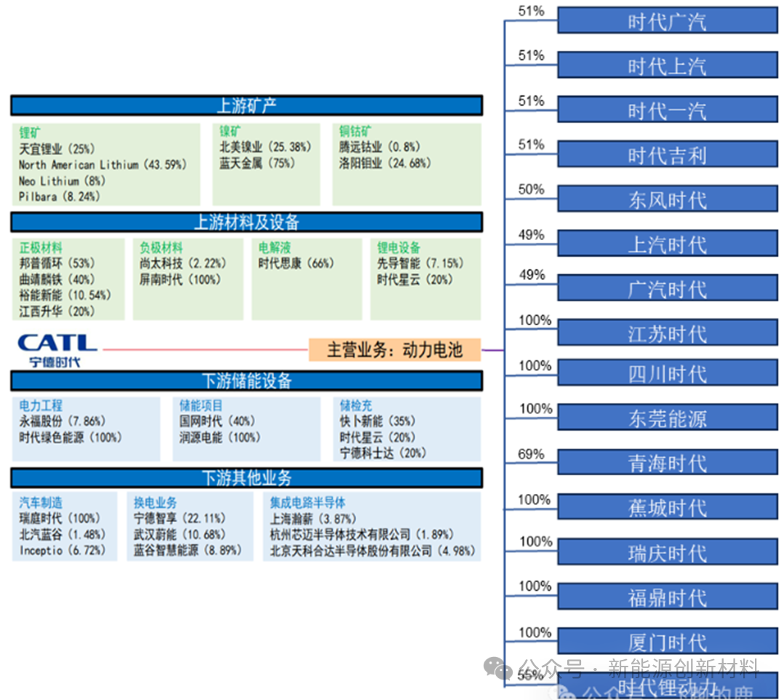Viewport: 784px width, 700px height.
Task: Click 北京天科合达半导体股份有限公司 (4.98%) entry
Action: click(x=372, y=550)
